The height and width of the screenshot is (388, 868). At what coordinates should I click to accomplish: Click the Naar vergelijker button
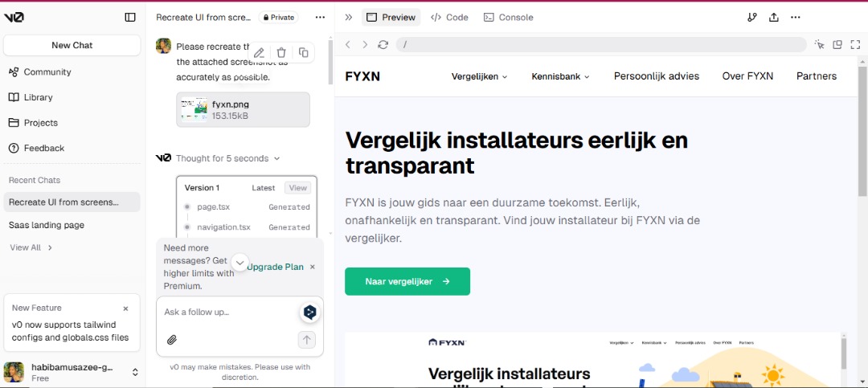[407, 282]
